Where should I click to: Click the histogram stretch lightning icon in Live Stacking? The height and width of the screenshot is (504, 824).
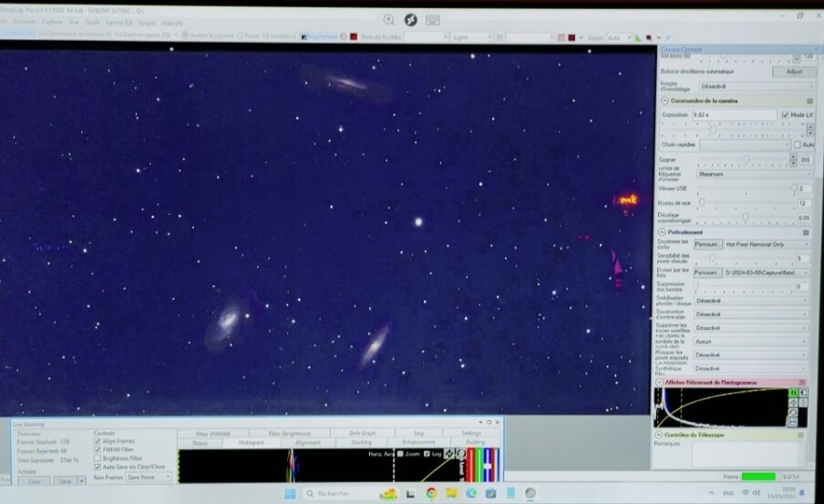point(448,454)
